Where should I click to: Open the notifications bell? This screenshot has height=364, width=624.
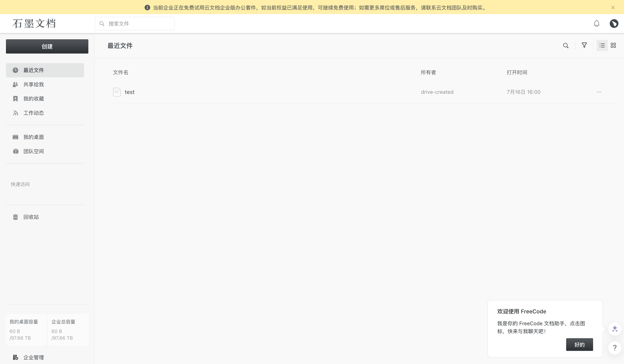(596, 24)
